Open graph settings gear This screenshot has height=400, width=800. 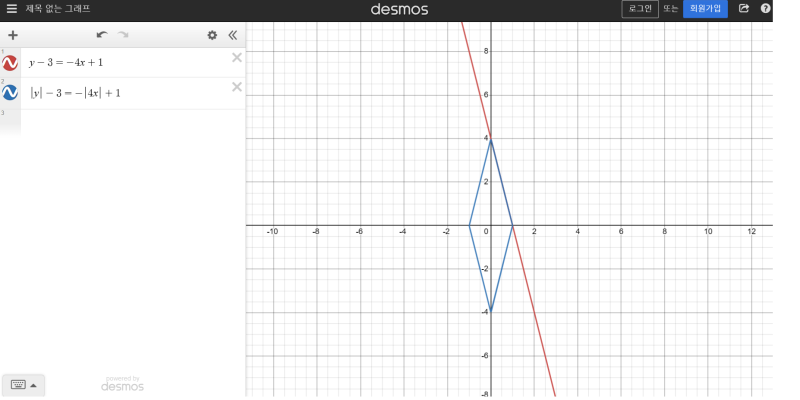pyautogui.click(x=212, y=35)
